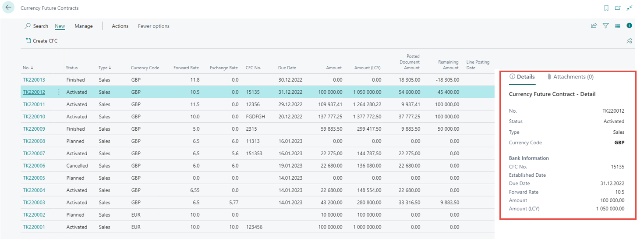Viewport: 644px width, 239px height.
Task: Switch to the Attachments (0) tab
Action: point(570,77)
